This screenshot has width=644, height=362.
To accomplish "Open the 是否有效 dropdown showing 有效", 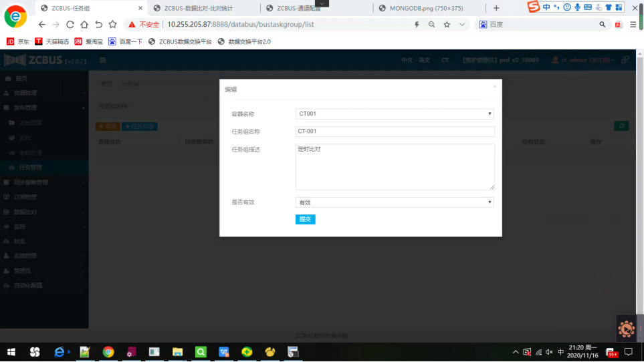I will 395,202.
